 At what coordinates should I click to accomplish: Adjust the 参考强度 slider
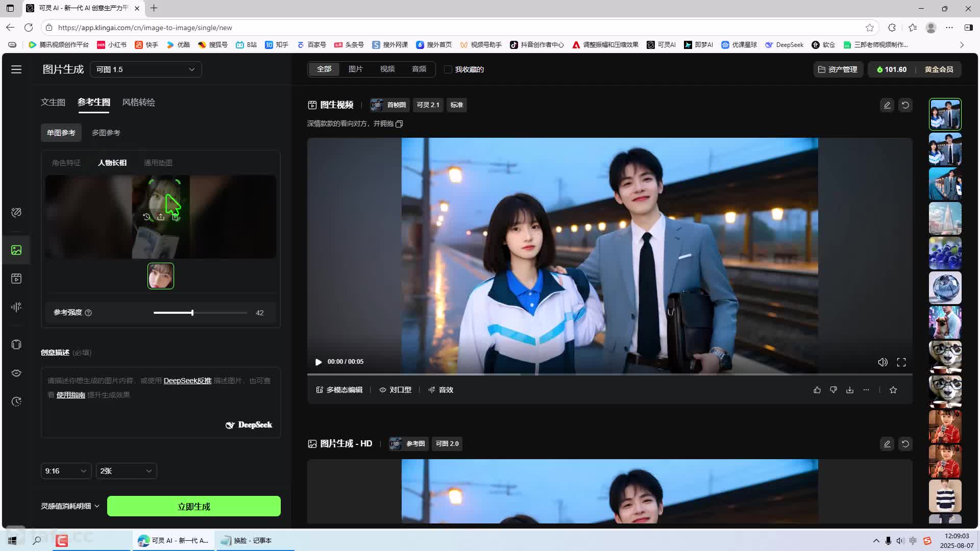[x=192, y=313]
